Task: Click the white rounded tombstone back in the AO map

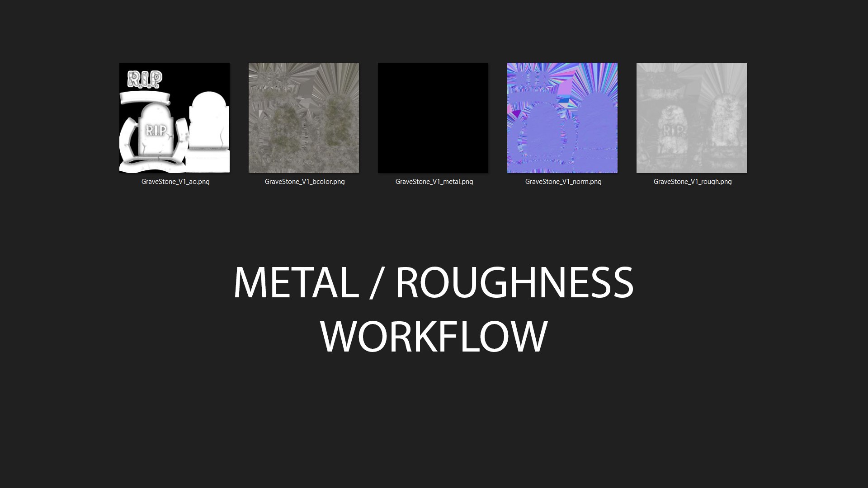Action: click(x=208, y=120)
